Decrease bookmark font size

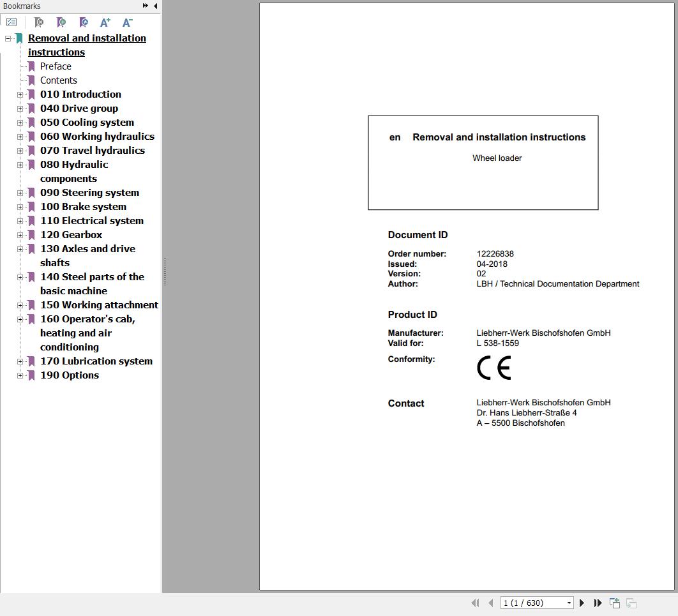click(128, 22)
